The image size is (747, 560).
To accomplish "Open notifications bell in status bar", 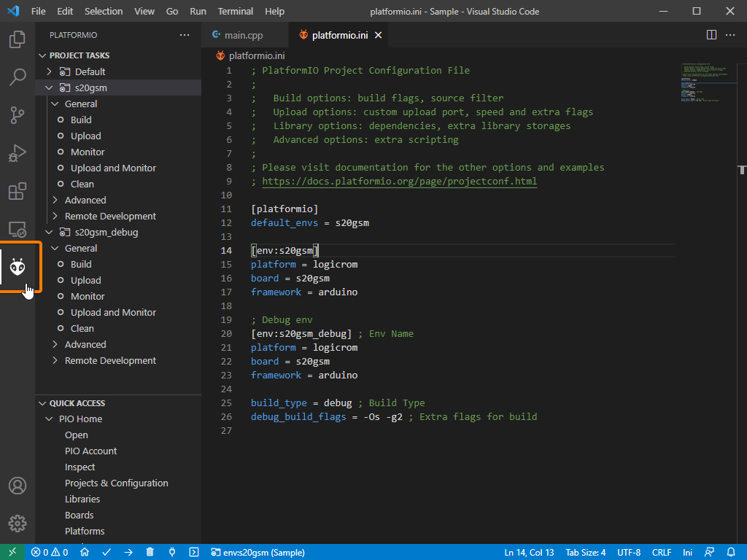I will tap(731, 552).
